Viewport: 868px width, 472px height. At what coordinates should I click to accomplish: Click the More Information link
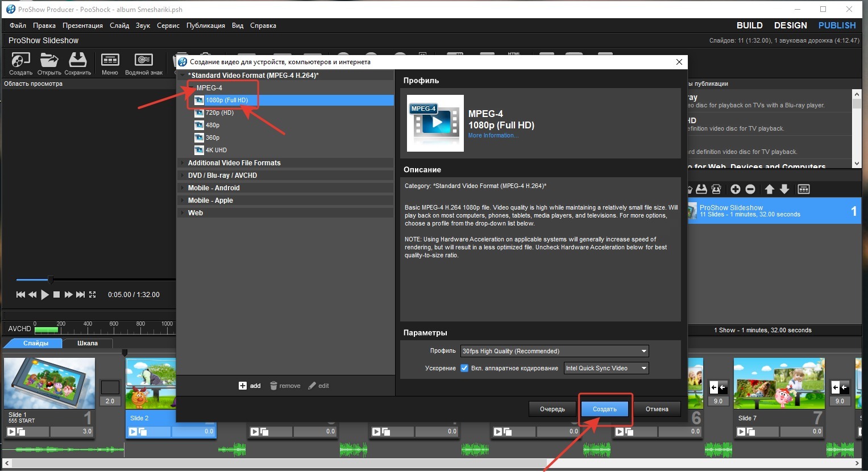tap(493, 136)
